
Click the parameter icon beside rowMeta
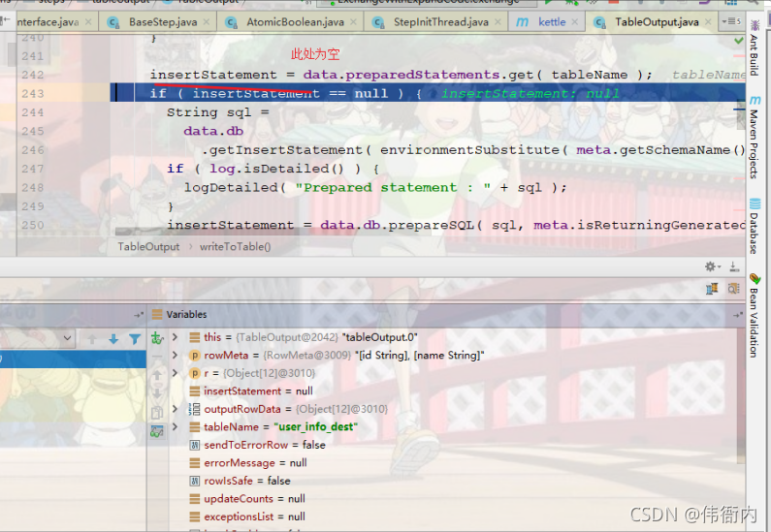195,356
